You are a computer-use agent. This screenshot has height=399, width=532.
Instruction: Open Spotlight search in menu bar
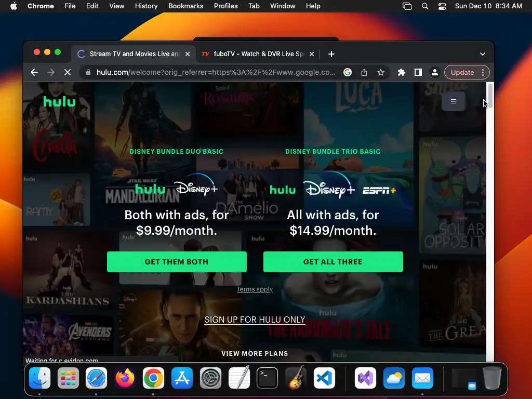[425, 6]
